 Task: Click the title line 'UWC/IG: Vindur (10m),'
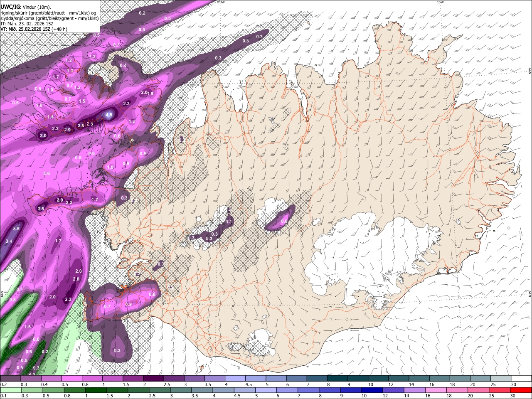click(x=25, y=6)
